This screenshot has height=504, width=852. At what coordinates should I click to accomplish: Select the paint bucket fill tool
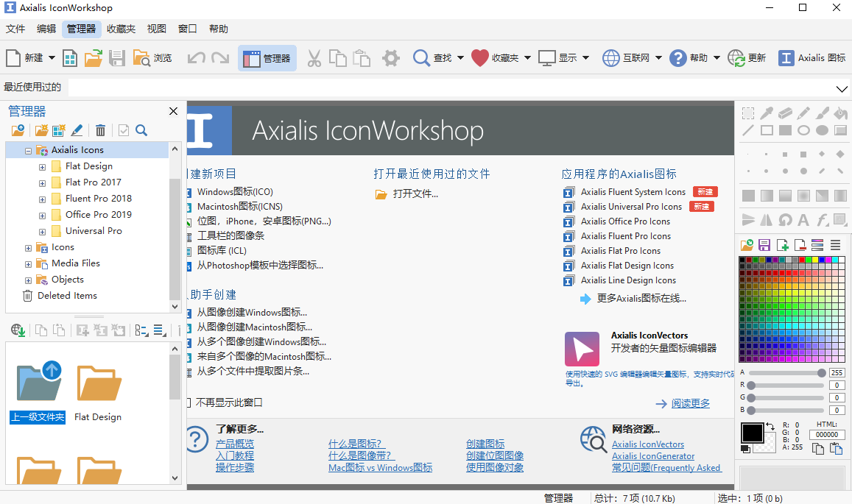(x=841, y=113)
